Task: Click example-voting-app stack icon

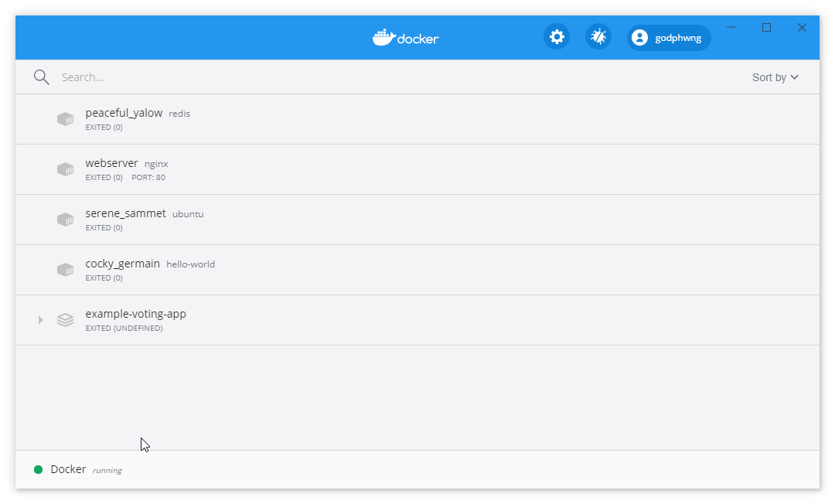Action: tap(66, 320)
